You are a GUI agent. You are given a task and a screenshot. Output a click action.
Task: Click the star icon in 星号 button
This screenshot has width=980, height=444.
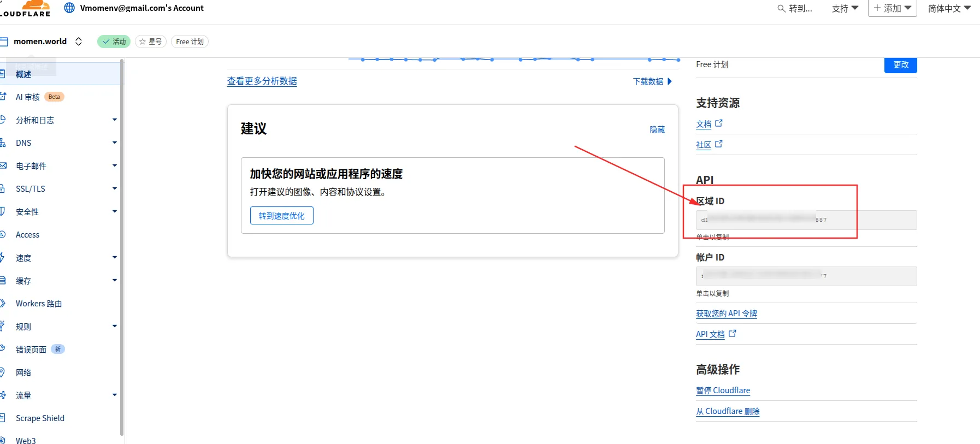tap(143, 42)
